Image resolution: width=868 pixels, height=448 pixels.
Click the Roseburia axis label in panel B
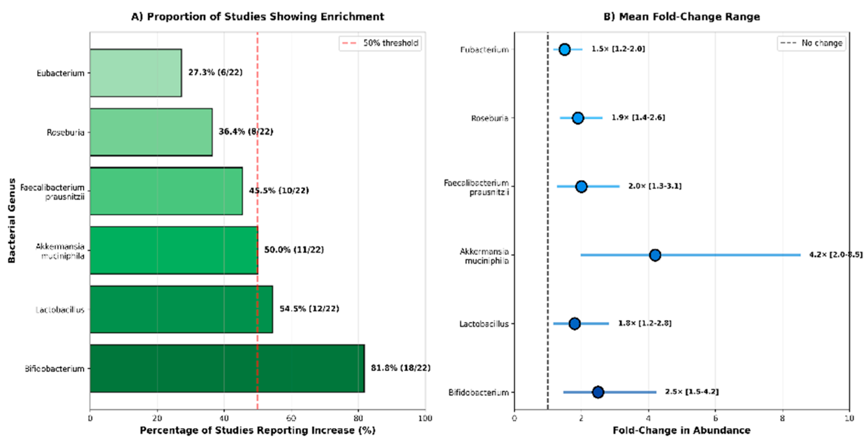point(490,119)
